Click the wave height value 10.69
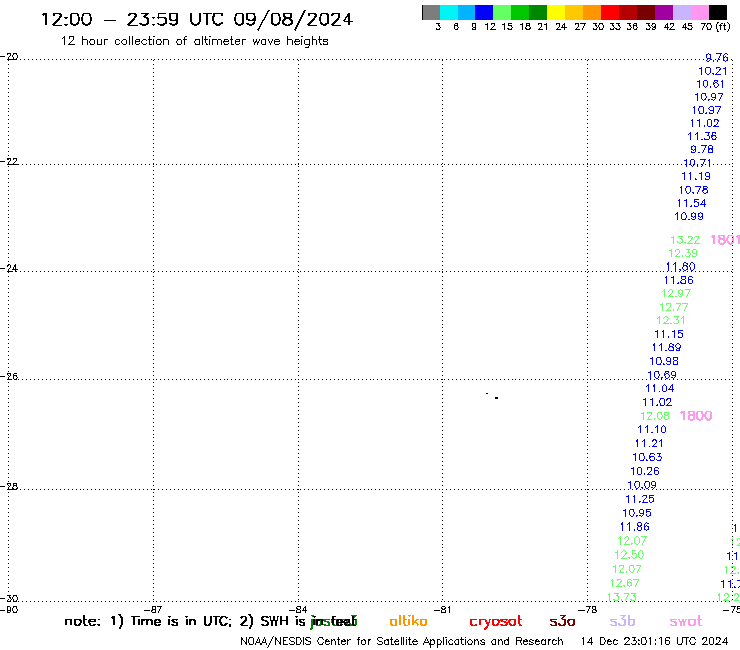The image size is (740, 650). tap(662, 375)
